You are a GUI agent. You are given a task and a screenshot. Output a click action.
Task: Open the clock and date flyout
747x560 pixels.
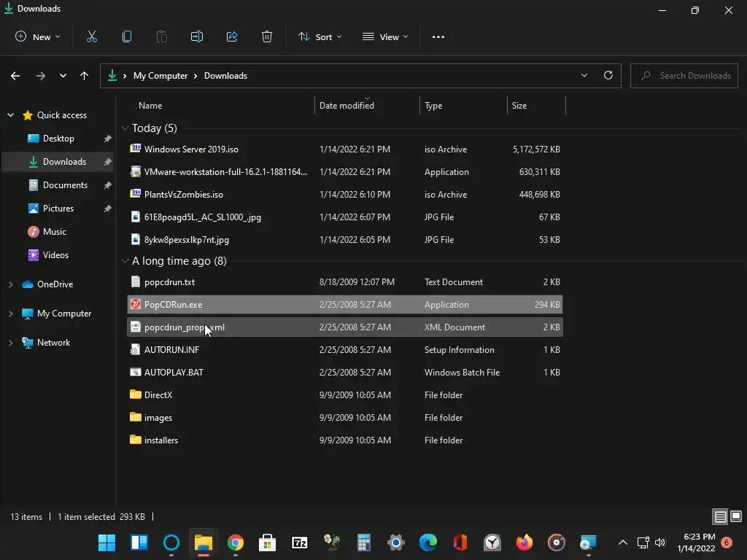[696, 542]
